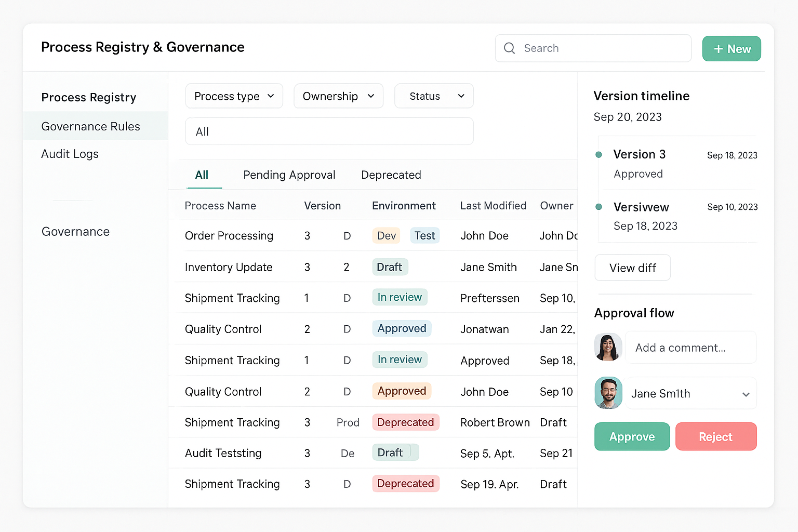Open the Status filter dropdown
798x532 pixels.
tap(434, 96)
